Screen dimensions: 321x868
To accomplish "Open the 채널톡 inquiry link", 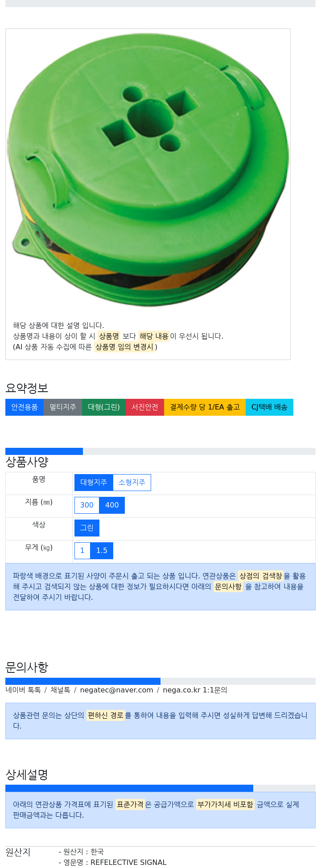I will [60, 690].
